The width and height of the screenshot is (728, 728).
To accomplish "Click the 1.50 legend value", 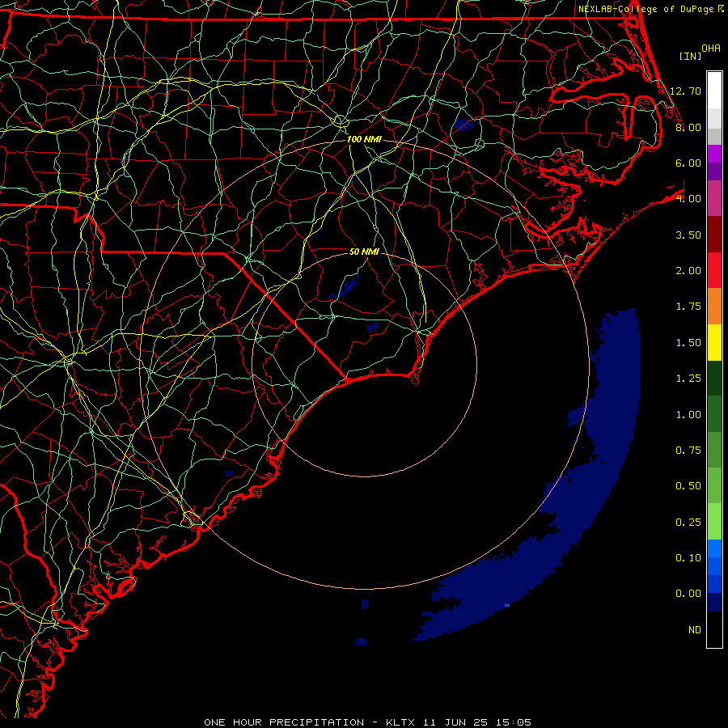I will point(688,343).
